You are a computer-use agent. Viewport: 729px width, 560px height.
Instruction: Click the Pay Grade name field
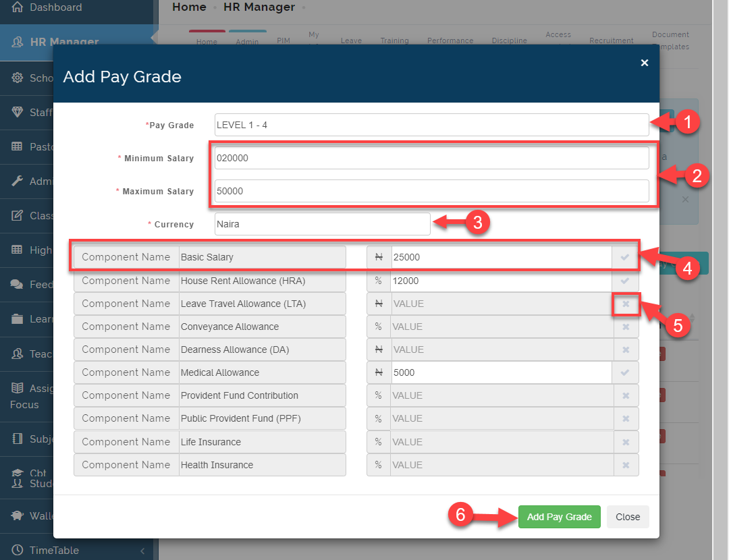pyautogui.click(x=432, y=125)
